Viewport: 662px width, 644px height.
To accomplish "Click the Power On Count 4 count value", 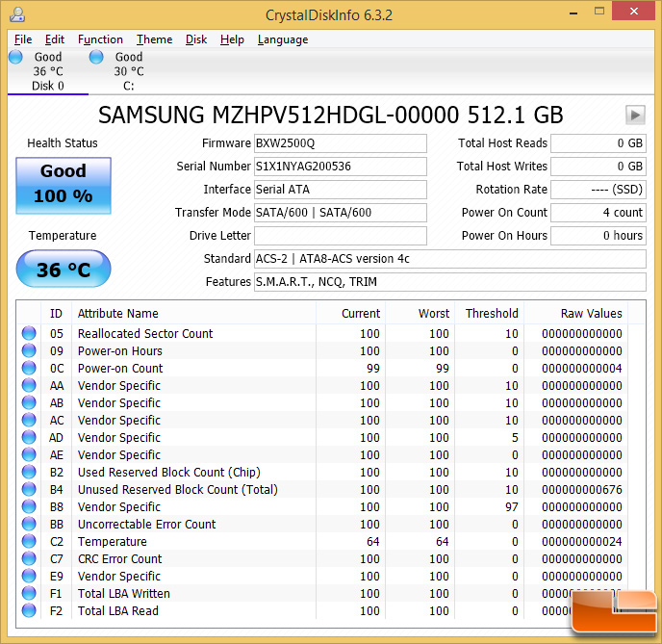I will (x=598, y=213).
